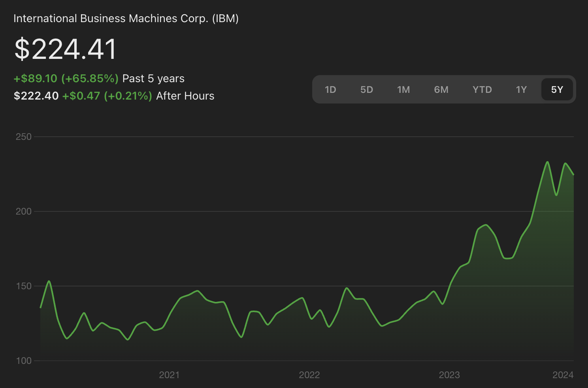Choose the 1M chart range
The image size is (588, 388).
(x=403, y=90)
